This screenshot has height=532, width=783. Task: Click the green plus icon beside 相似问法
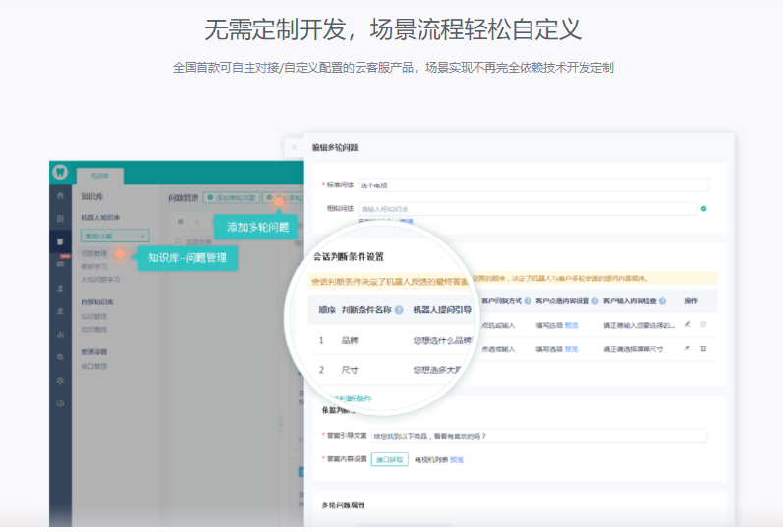pyautogui.click(x=703, y=209)
